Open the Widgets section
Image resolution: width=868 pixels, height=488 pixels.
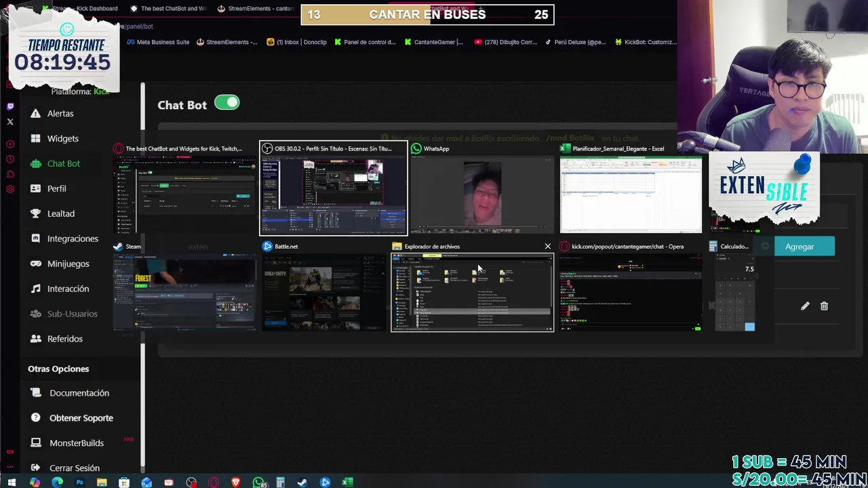click(x=55, y=138)
